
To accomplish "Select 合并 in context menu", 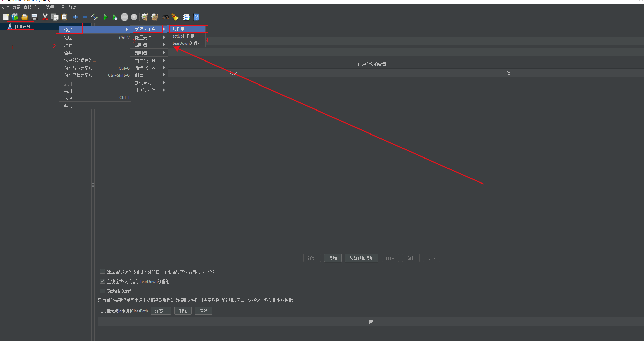I will (x=95, y=53).
